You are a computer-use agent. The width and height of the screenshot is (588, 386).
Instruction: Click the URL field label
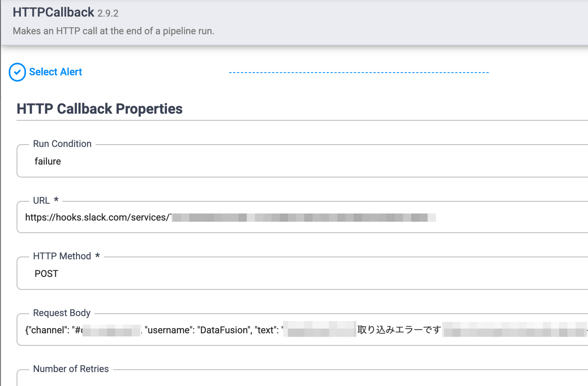click(41, 200)
